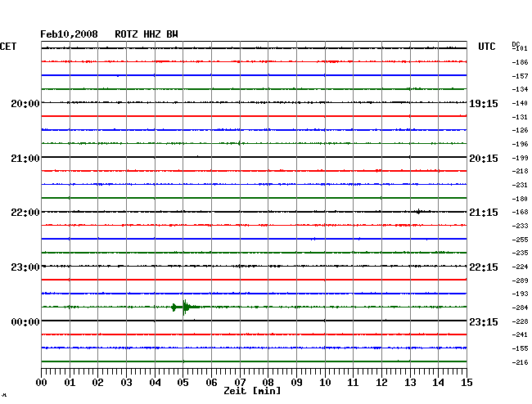
Task: Click the DC offset value "-131"
Action: (x=520, y=117)
